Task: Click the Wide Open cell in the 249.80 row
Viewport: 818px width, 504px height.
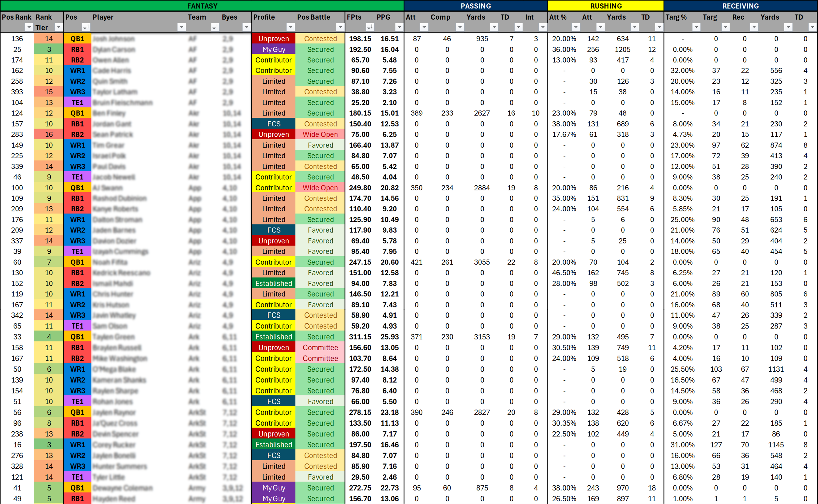Action: click(x=320, y=188)
